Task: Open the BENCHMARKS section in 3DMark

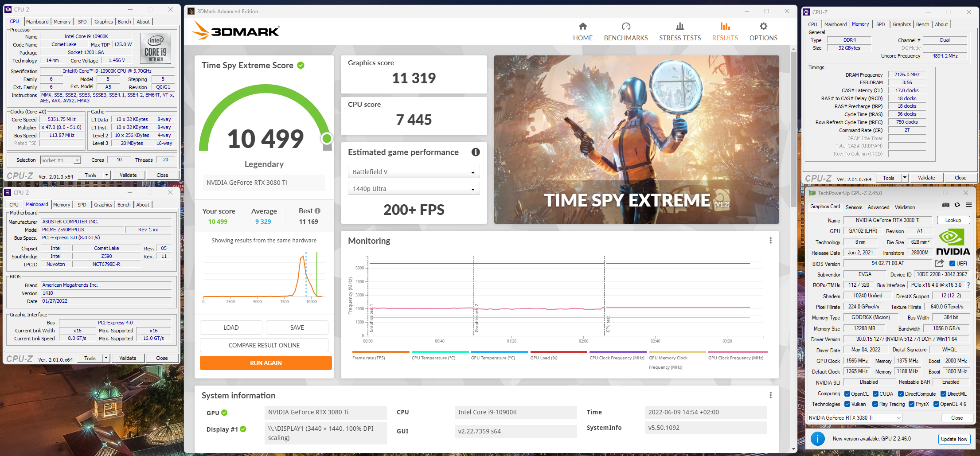Action: coord(625,32)
